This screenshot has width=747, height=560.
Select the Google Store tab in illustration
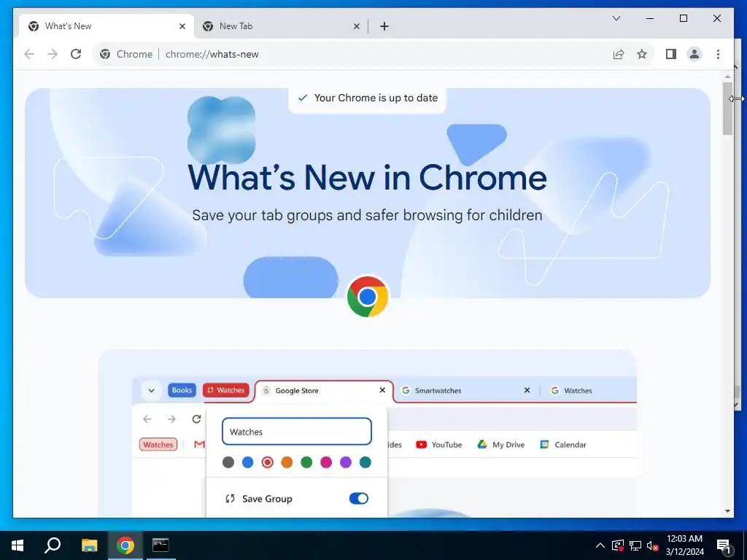click(324, 391)
